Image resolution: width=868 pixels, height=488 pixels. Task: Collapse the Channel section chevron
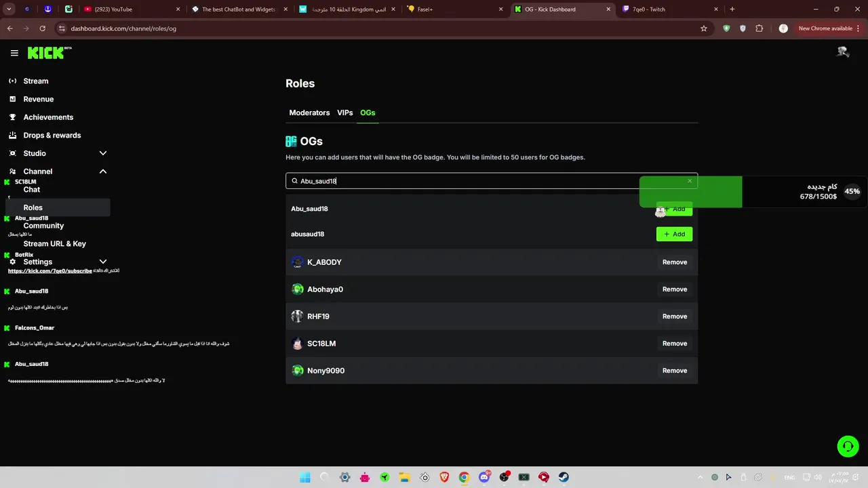(x=103, y=171)
